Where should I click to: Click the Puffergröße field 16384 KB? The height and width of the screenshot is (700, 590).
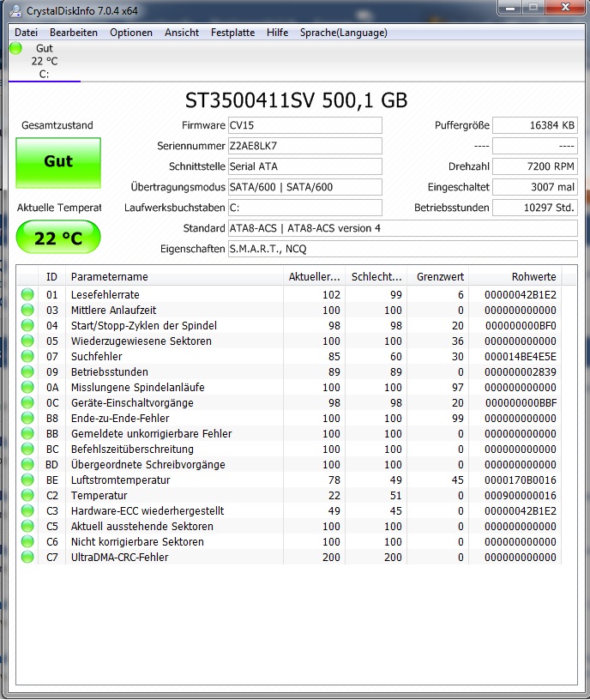point(535,125)
